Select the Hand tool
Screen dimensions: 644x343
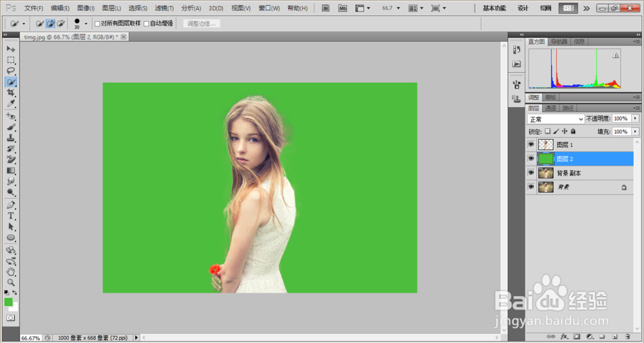tap(11, 272)
